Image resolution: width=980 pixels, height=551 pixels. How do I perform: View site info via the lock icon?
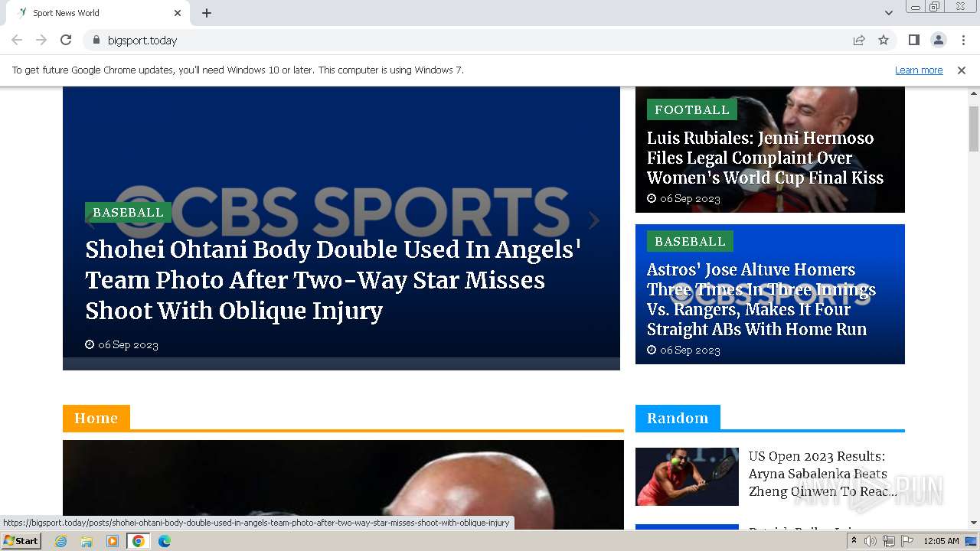click(96, 40)
